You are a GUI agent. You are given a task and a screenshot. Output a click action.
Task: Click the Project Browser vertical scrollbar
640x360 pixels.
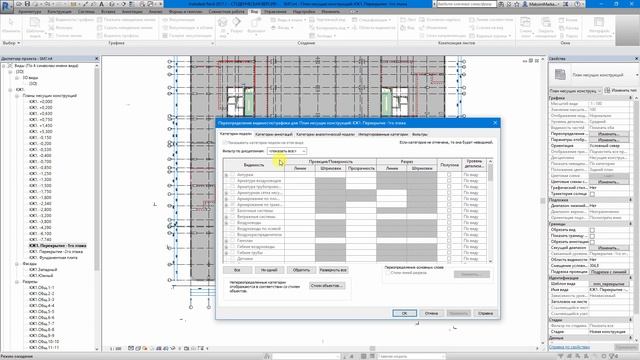[97, 207]
